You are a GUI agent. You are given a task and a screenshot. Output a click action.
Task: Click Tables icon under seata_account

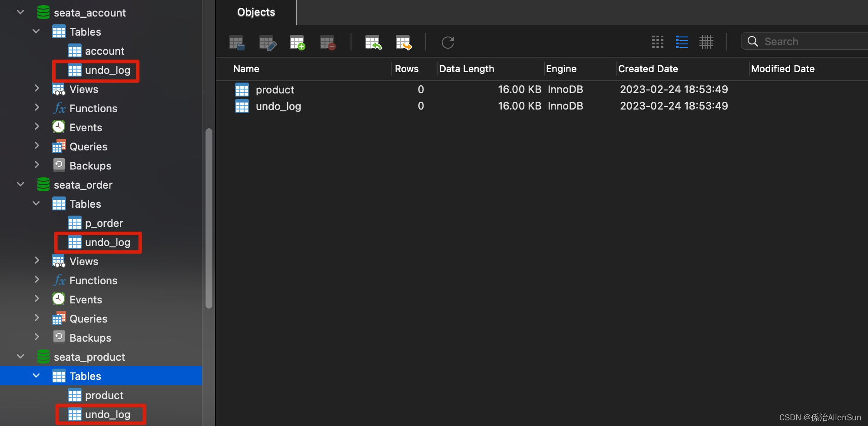(x=59, y=32)
